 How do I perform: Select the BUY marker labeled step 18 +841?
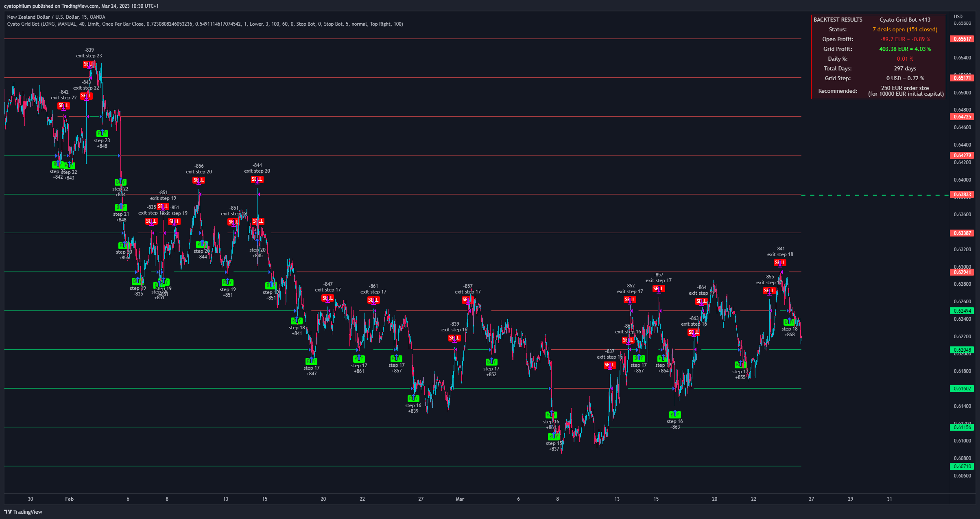pos(297,321)
